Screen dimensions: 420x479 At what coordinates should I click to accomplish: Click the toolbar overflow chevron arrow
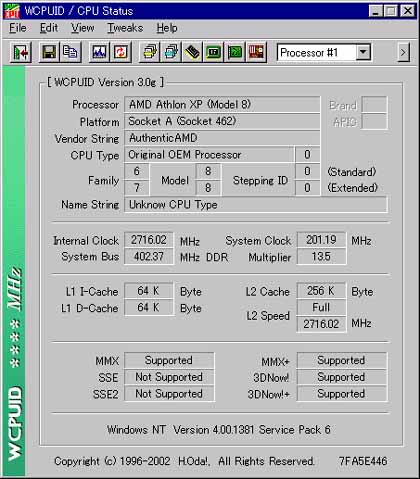(403, 53)
